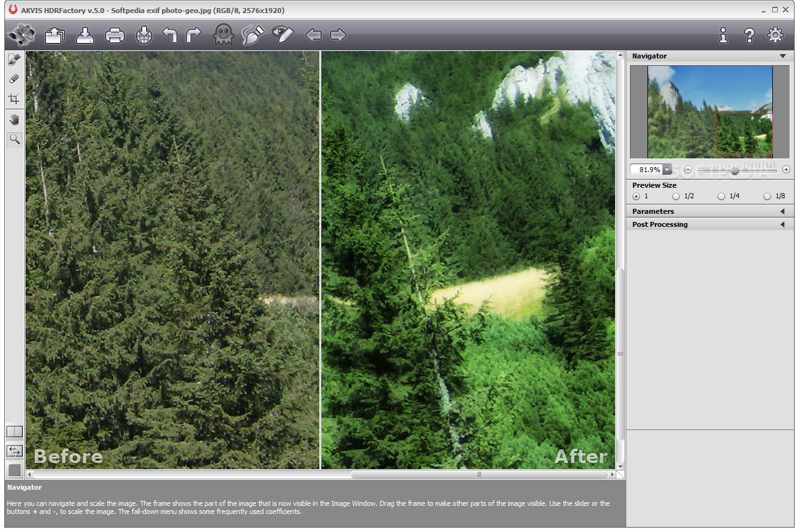Collapse the Navigator panel arrow
Screen dimensions: 799x532
[x=783, y=56]
